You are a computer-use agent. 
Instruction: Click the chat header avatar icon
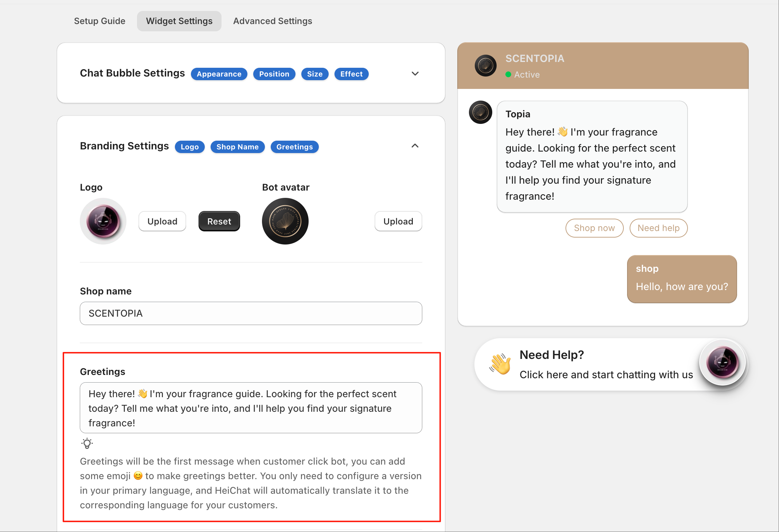coord(485,66)
